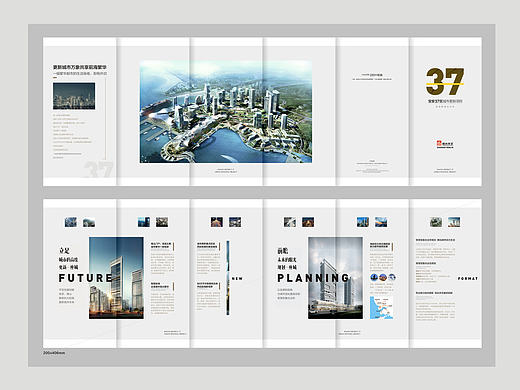The image size is (520, 390).
Task: Click the left thumbnail atop the PLANNING panel
Action: click(x=290, y=222)
